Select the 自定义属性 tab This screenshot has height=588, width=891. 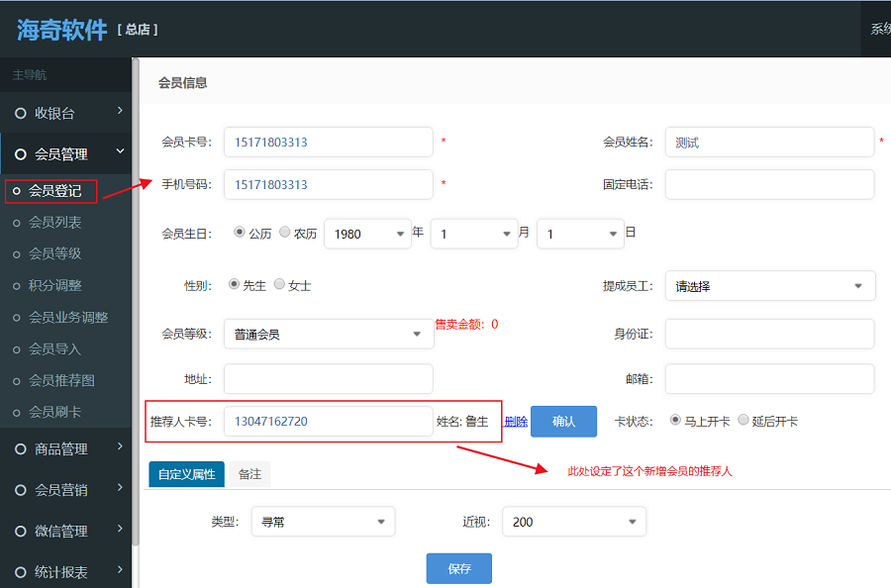pos(186,474)
